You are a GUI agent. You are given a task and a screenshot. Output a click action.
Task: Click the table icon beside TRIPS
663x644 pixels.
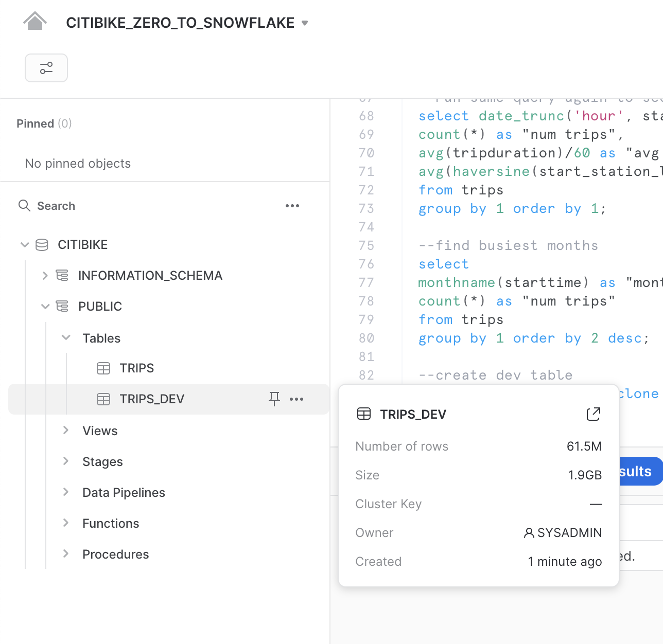103,368
